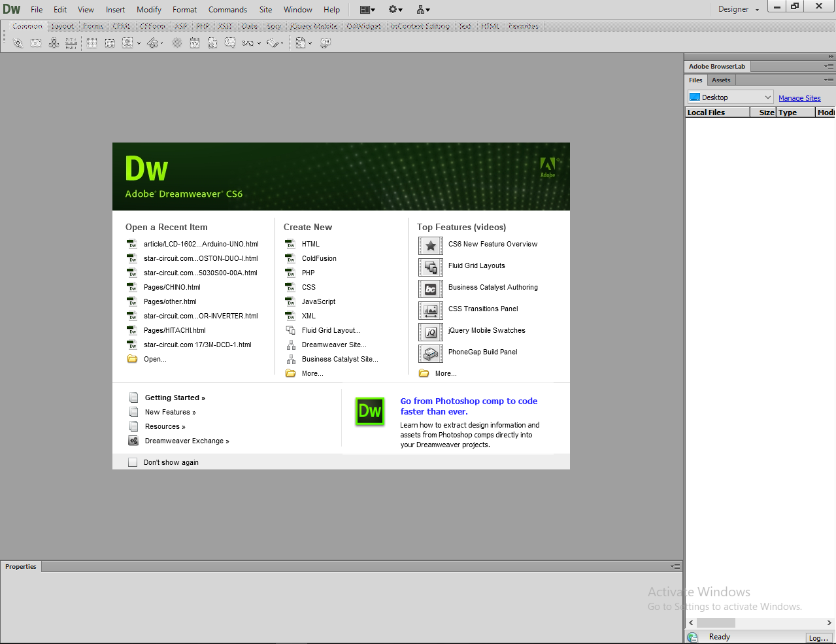Open the Dreamweaver Exchange link
The height and width of the screenshot is (644, 836).
click(x=187, y=441)
